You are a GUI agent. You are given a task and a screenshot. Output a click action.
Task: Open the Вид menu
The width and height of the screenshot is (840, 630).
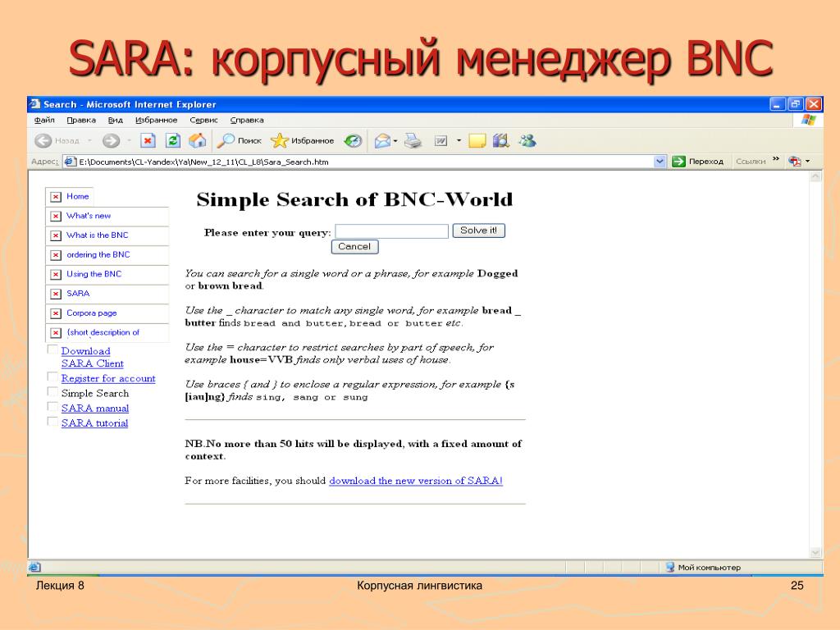tap(115, 120)
